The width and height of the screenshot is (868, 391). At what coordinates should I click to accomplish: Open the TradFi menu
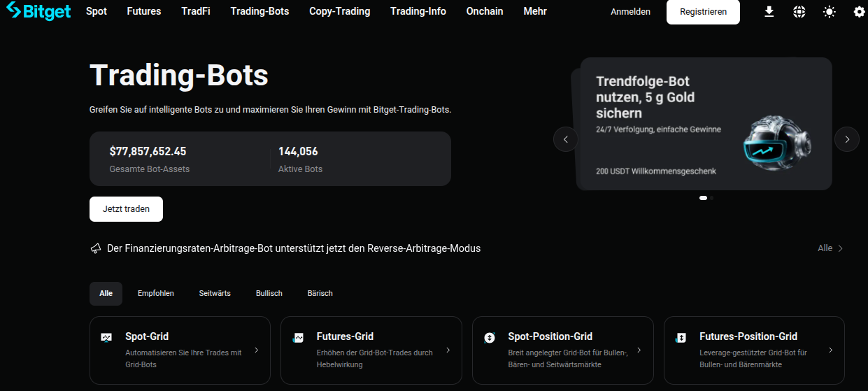click(x=196, y=11)
